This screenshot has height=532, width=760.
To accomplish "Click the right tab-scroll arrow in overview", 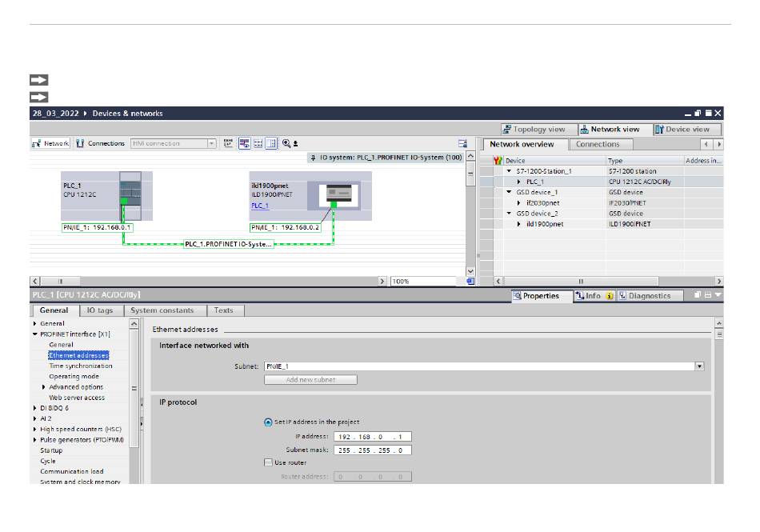I will pyautogui.click(x=719, y=144).
